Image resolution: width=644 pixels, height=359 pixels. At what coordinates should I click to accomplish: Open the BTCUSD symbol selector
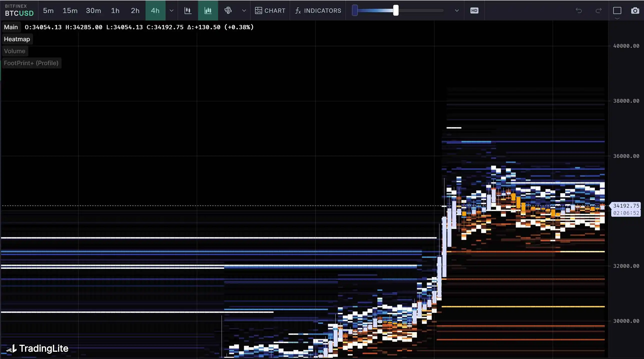19,10
